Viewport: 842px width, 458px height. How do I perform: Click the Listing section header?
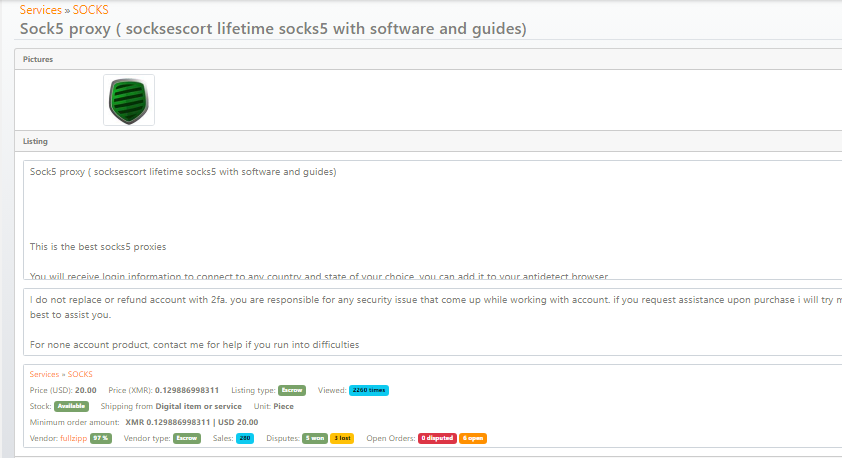point(35,142)
